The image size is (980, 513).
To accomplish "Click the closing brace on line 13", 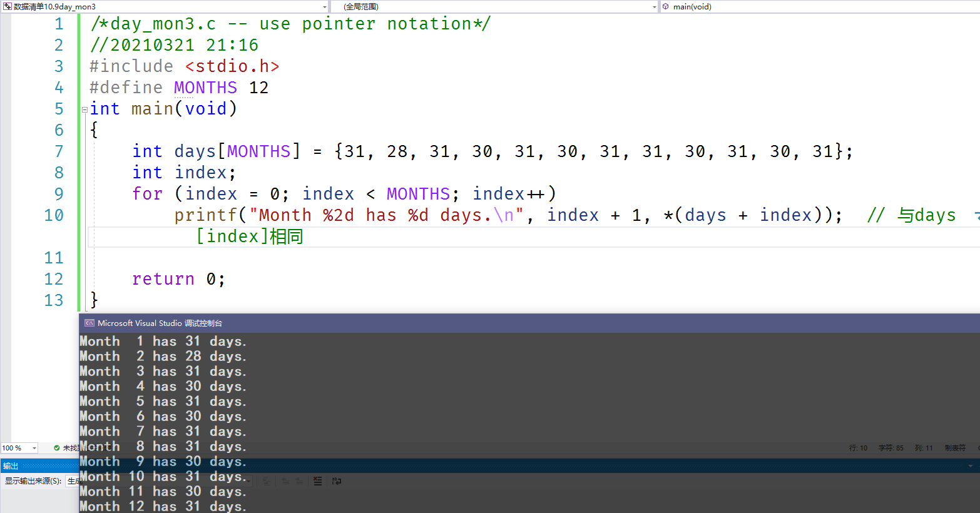I will (x=94, y=300).
